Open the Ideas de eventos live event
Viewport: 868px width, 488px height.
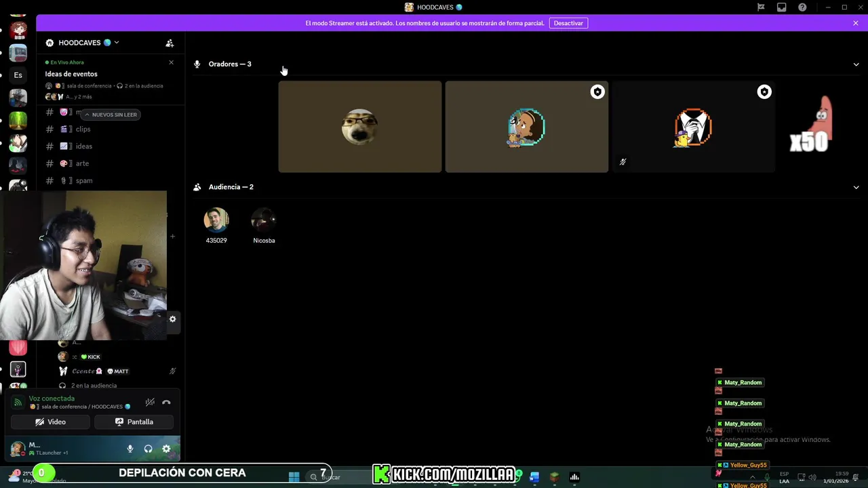pos(71,74)
